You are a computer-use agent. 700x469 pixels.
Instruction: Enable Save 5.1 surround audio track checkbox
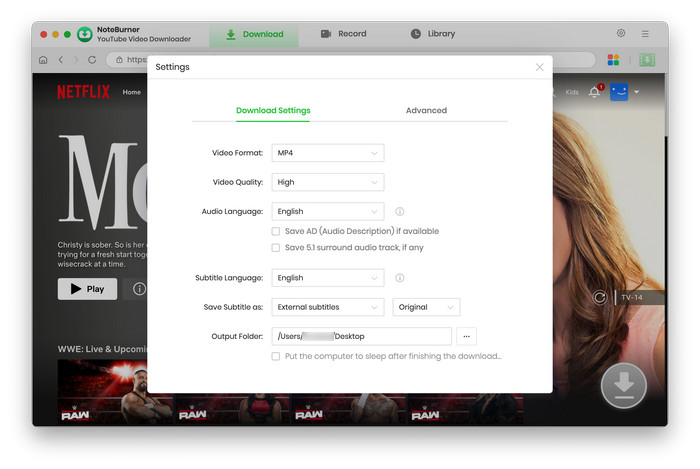[x=276, y=248]
